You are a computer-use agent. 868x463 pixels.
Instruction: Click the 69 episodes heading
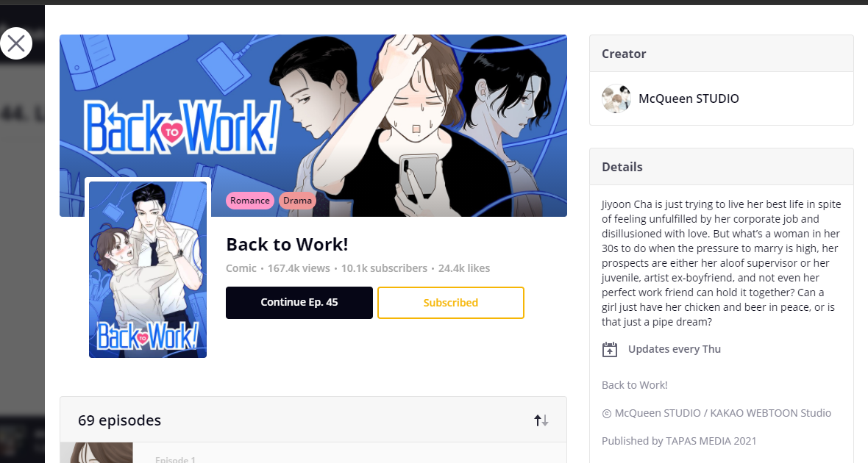(x=120, y=420)
